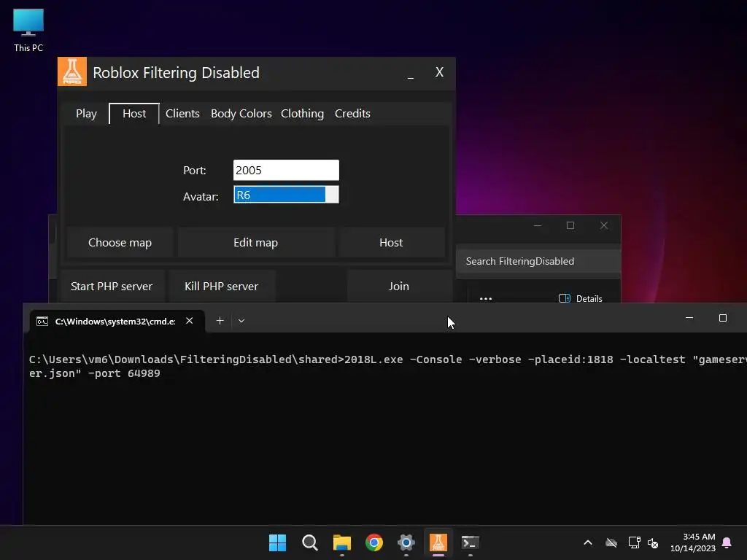This screenshot has width=747, height=560.
Task: Click the Port: label
Action: [194, 171]
